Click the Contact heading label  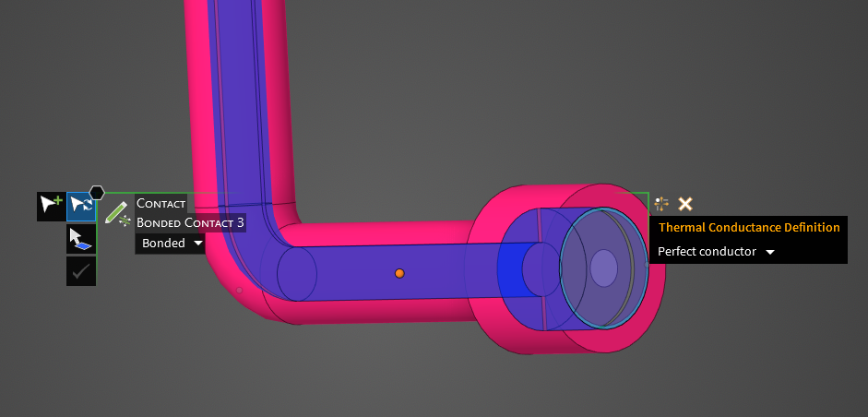(x=161, y=203)
